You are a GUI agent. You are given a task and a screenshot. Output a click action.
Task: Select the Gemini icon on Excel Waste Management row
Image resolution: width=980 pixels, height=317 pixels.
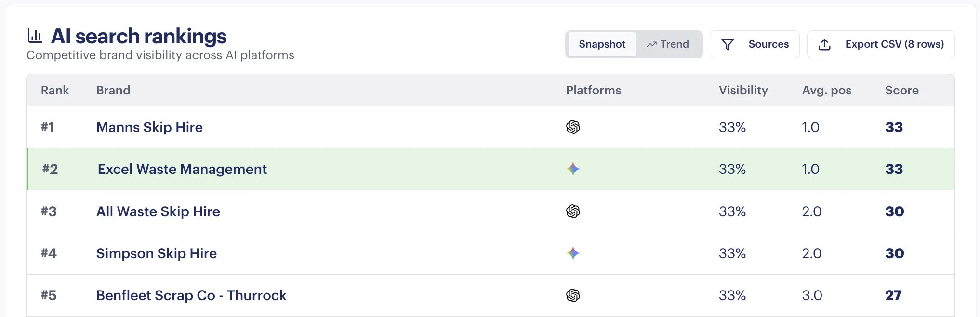(573, 169)
